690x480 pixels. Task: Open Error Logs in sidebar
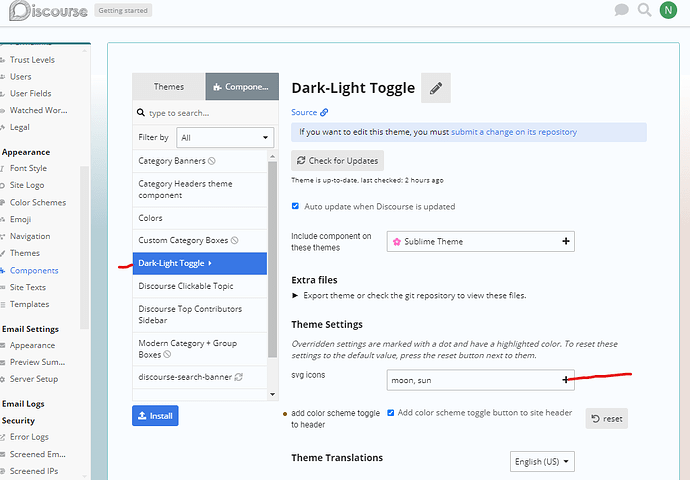(x=29, y=437)
